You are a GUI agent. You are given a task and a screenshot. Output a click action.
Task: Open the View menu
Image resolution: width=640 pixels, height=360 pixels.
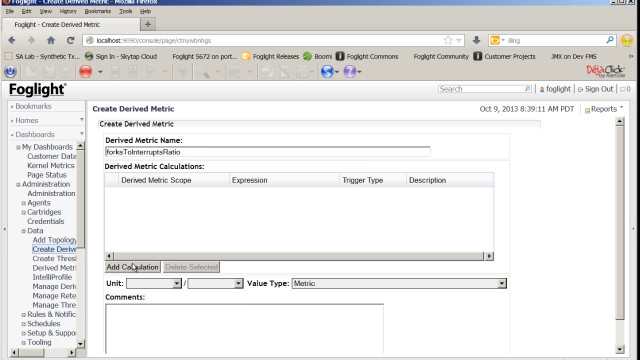click(45, 11)
